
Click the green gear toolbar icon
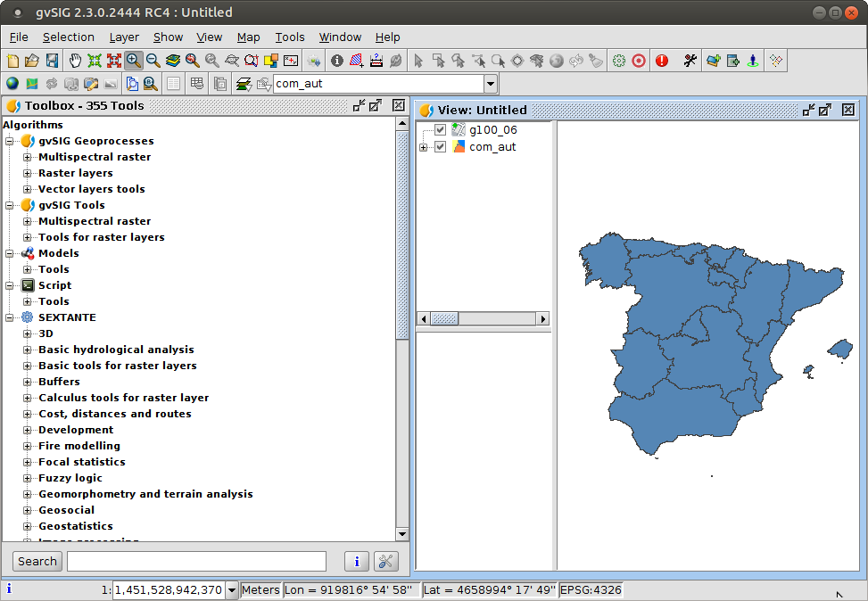(618, 61)
